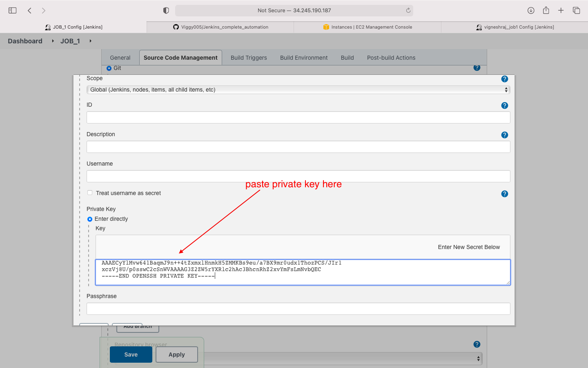Screen dimensions: 588x368
Task: Open a new tab with the plus icon
Action: pyautogui.click(x=561, y=11)
